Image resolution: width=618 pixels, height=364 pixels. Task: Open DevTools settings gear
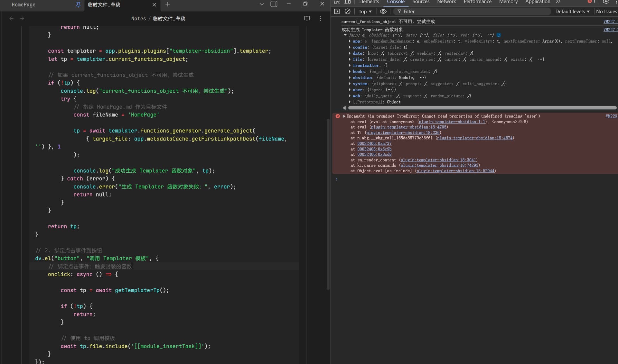point(605,2)
